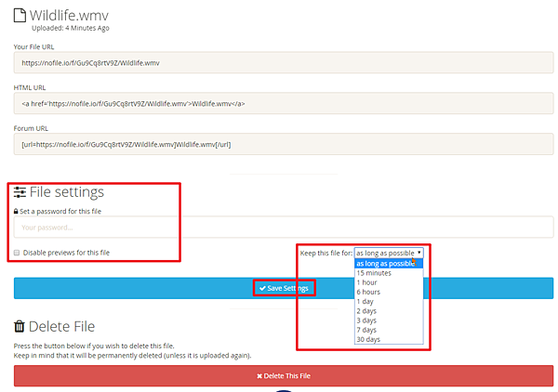Click the 'Set a password for this file' label
Viewport: 558px width, 392px height.
60,212
